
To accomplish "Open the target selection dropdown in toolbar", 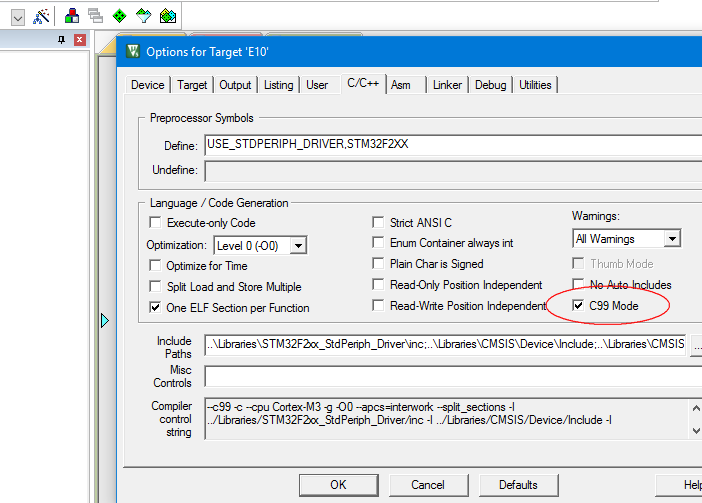I will [x=18, y=18].
